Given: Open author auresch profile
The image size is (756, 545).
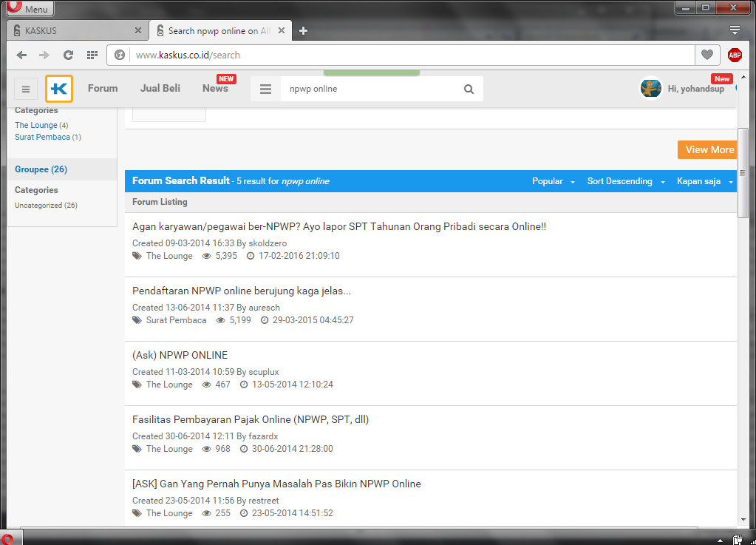Looking at the screenshot, I should point(265,308).
